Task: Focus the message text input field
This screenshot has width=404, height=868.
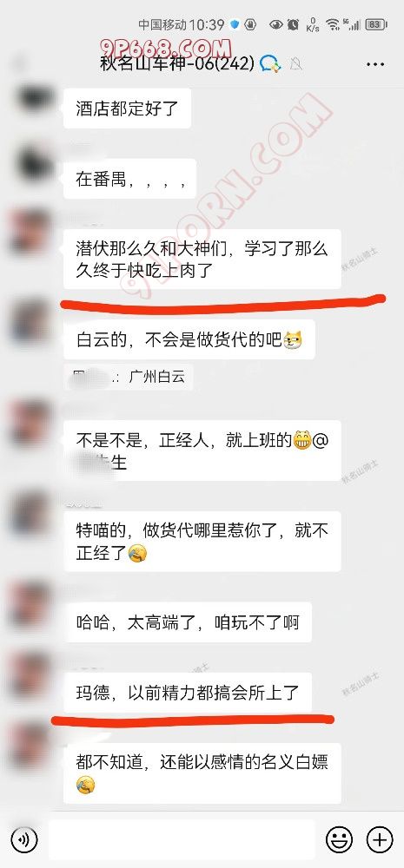Action: [x=182, y=839]
